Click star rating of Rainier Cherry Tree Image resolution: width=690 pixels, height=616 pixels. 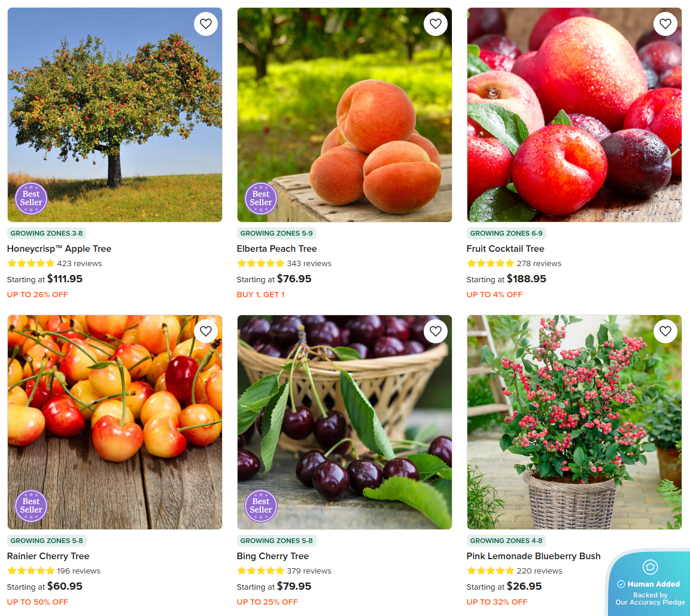click(x=31, y=571)
